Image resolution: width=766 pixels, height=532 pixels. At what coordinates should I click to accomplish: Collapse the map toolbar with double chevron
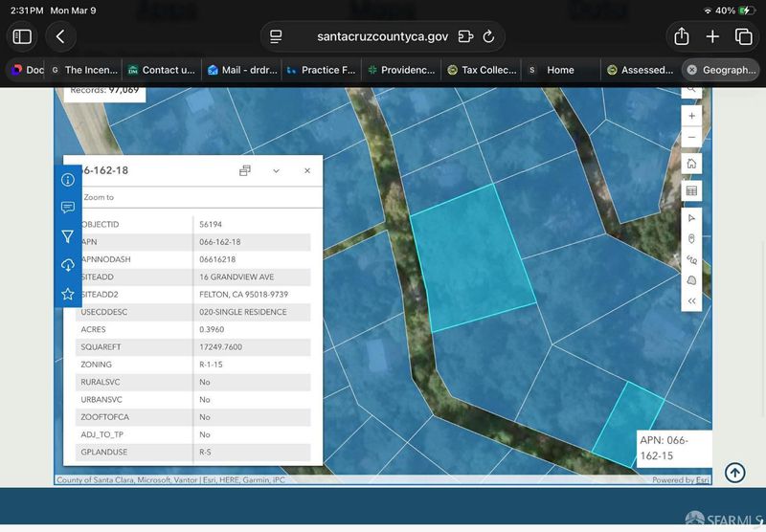click(691, 300)
